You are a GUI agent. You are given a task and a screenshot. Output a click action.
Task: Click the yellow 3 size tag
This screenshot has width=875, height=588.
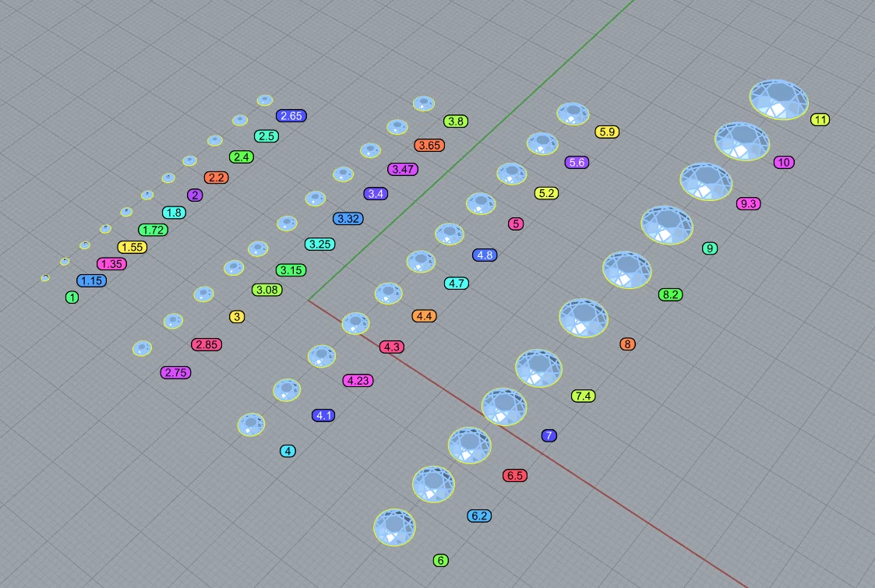[237, 316]
